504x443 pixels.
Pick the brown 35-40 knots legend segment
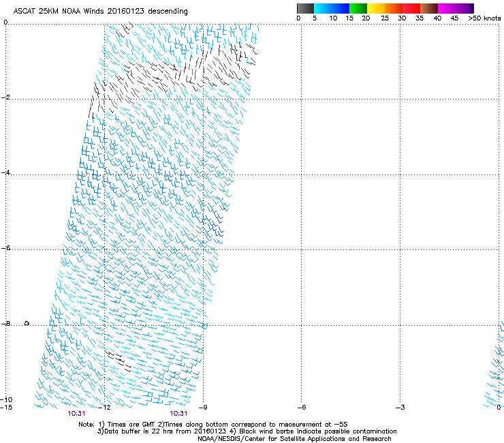(x=429, y=8)
